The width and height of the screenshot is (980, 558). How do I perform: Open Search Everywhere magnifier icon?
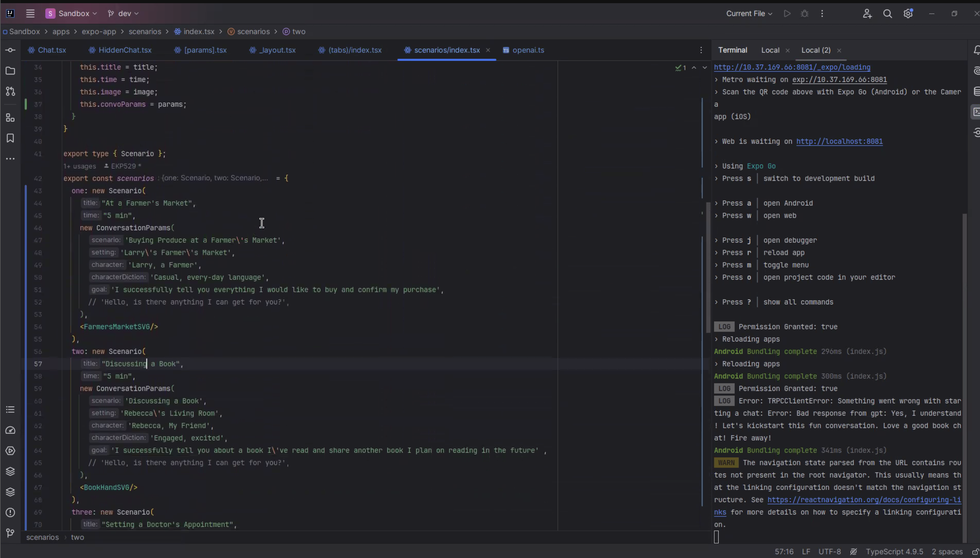[887, 14]
